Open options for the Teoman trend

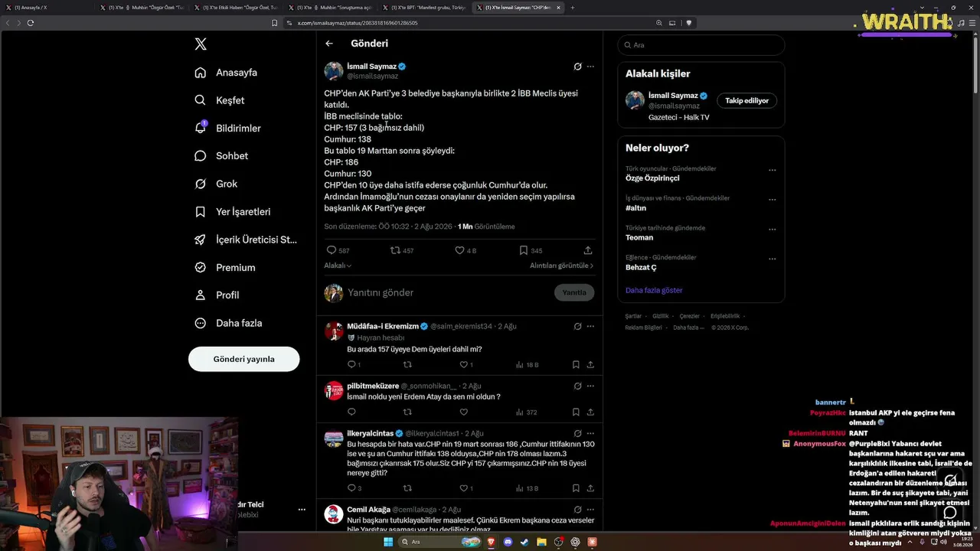tap(772, 230)
